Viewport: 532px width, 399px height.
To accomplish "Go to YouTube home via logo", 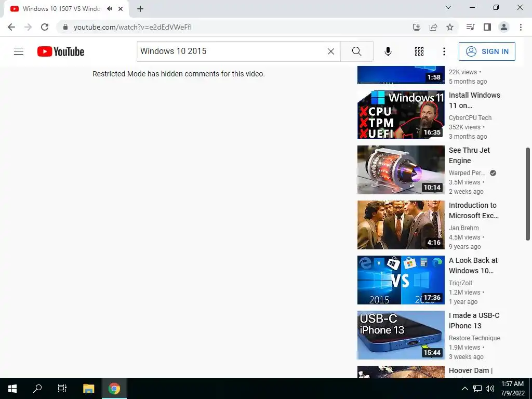I will (61, 51).
